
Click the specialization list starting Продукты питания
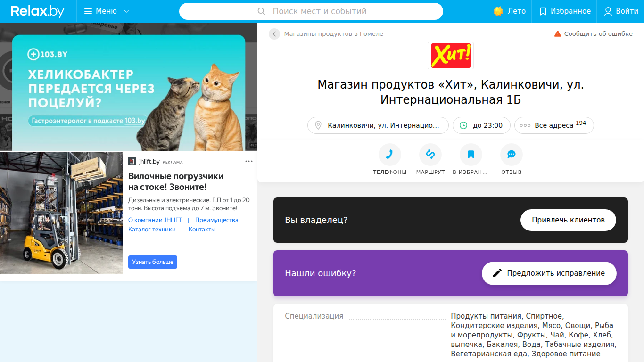pos(533,335)
